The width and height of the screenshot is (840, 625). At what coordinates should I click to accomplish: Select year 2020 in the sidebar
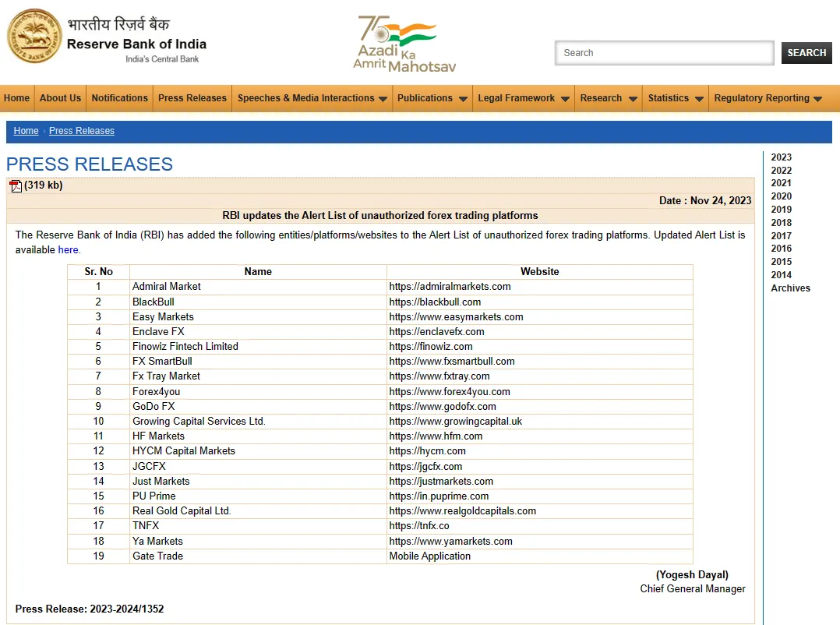pyautogui.click(x=781, y=196)
